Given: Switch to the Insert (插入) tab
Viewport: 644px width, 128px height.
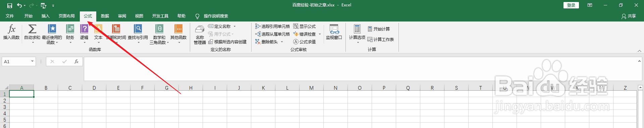Looking at the screenshot, I should (x=46, y=16).
